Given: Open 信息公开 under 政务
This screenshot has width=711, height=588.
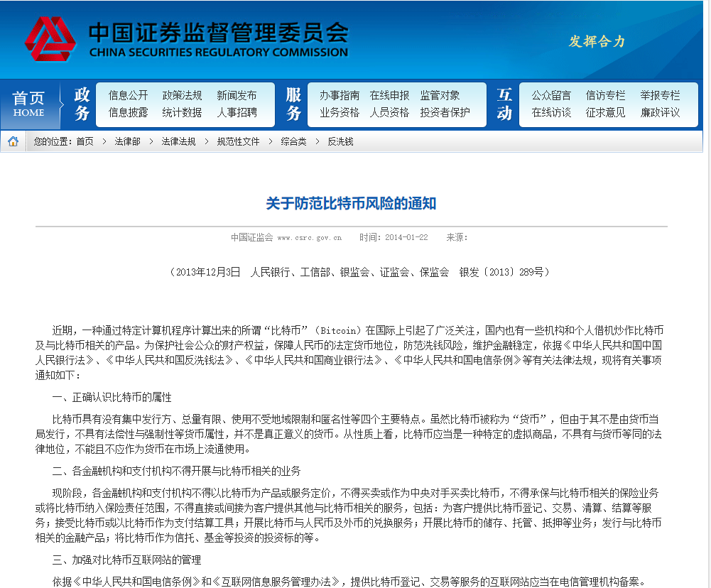Looking at the screenshot, I should click(x=128, y=95).
